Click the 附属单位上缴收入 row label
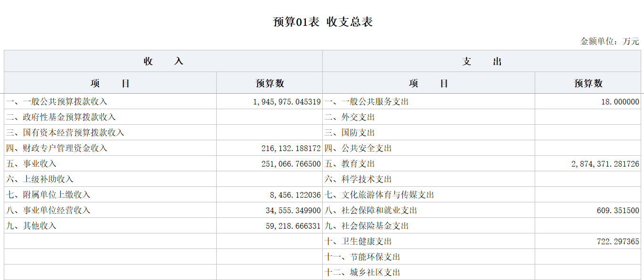 (x=48, y=195)
